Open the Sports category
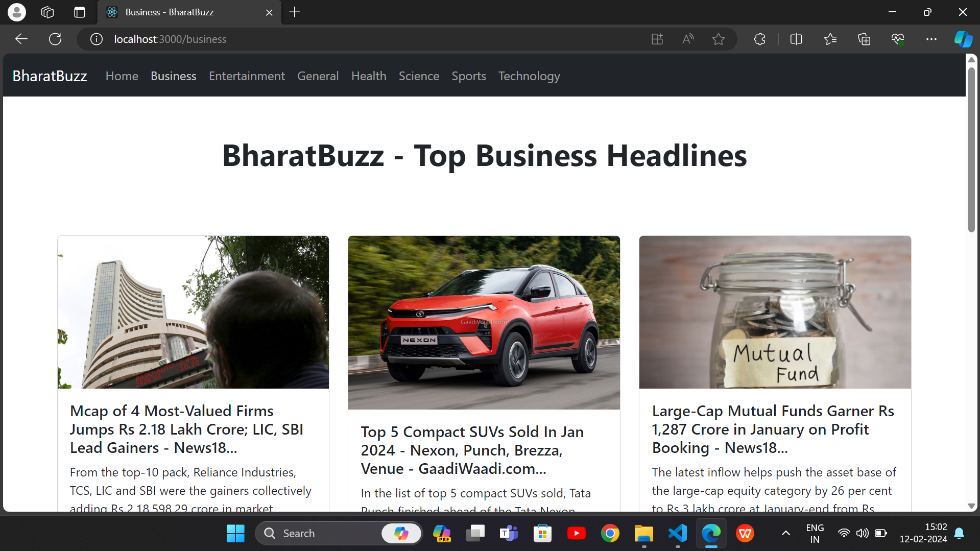This screenshot has height=551, width=980. pos(469,76)
